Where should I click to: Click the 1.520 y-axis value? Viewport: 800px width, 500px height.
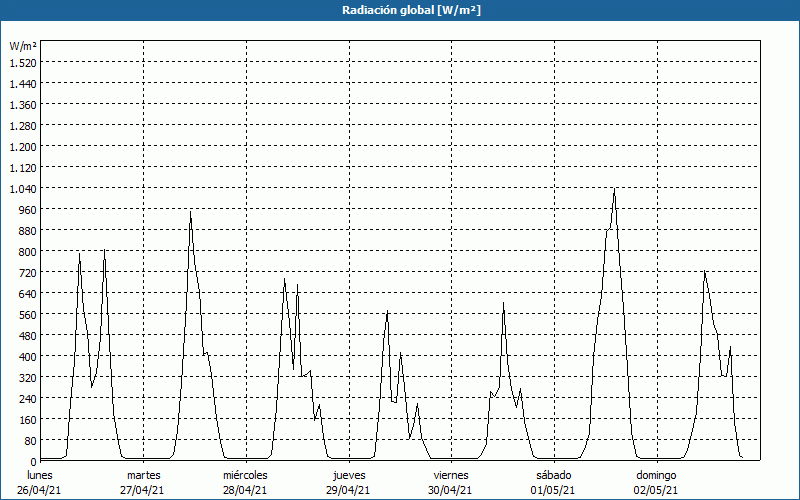click(23, 62)
